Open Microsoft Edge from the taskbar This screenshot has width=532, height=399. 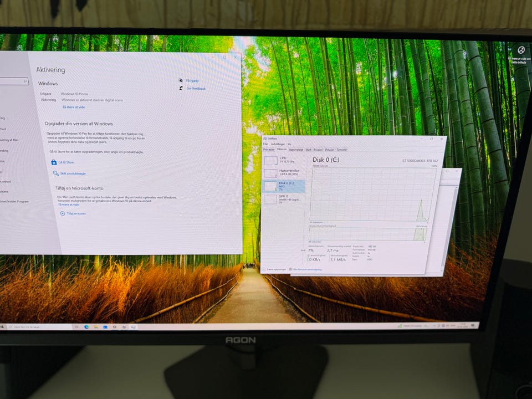86,327
